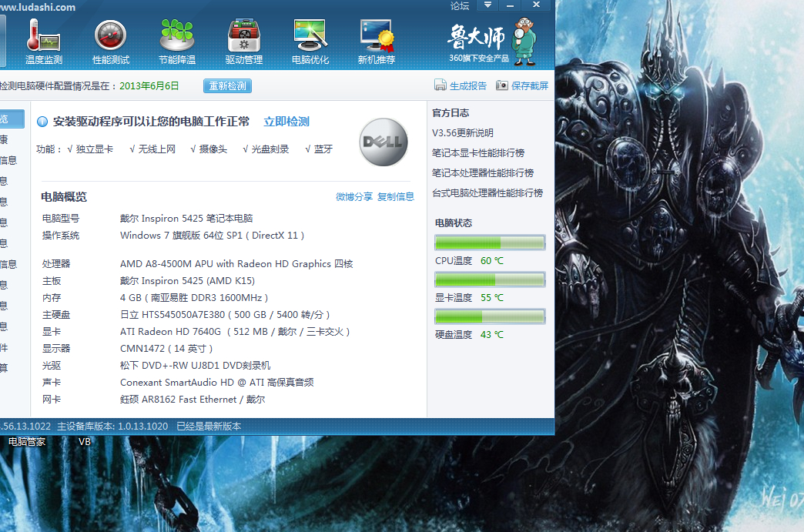Click the 戴尔 Inspiron 5425 (AMD K15) motherboard entry
Viewport: 804px width, 532px height.
point(187,280)
